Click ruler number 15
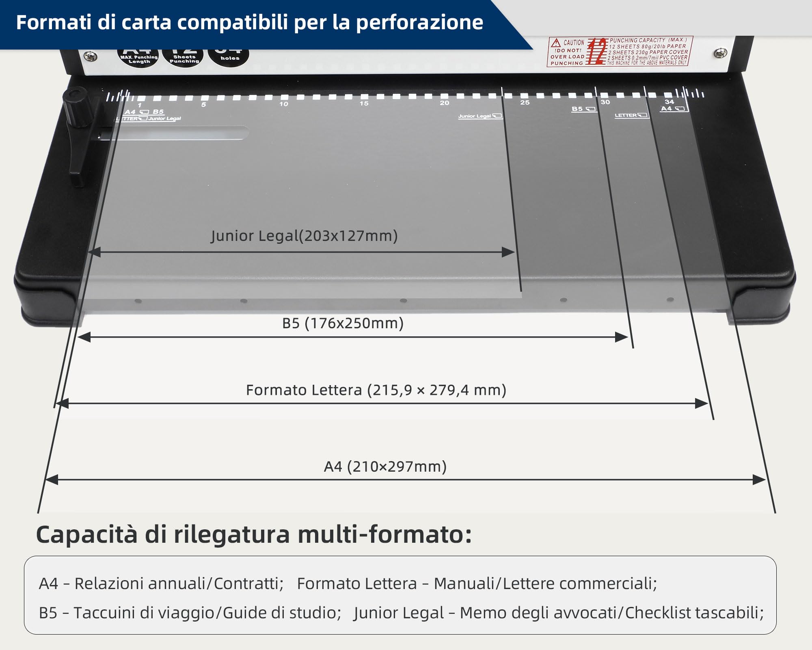Image resolution: width=812 pixels, height=650 pixels. 364,104
